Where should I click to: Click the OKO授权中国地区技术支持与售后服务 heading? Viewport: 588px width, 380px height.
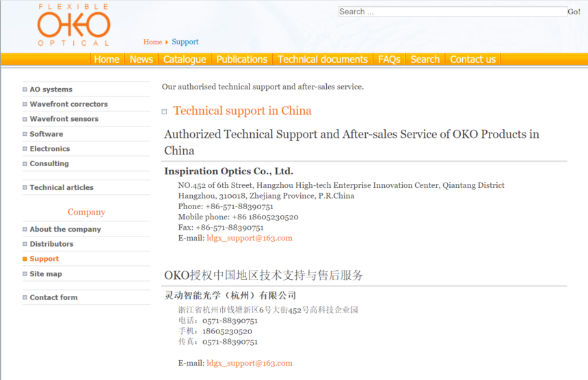click(264, 275)
